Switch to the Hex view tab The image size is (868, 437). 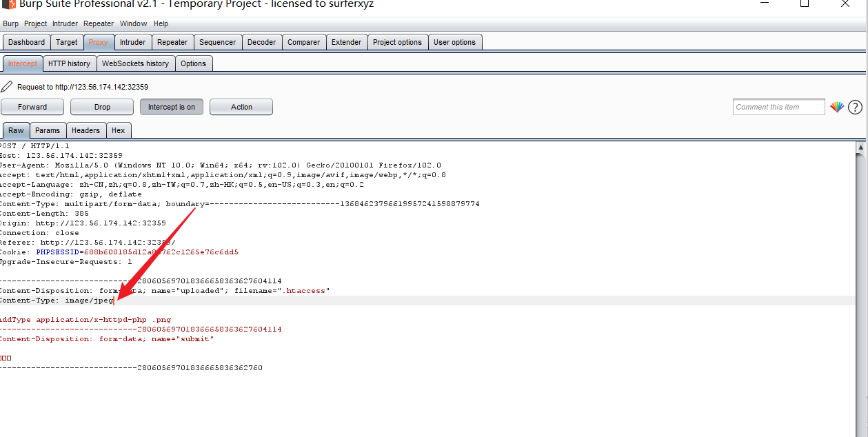point(119,130)
